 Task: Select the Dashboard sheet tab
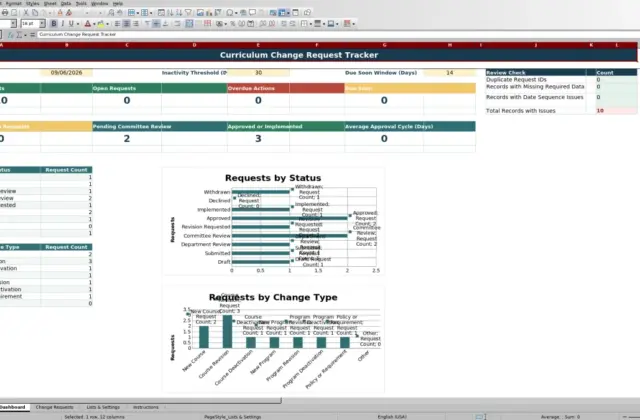(13, 407)
